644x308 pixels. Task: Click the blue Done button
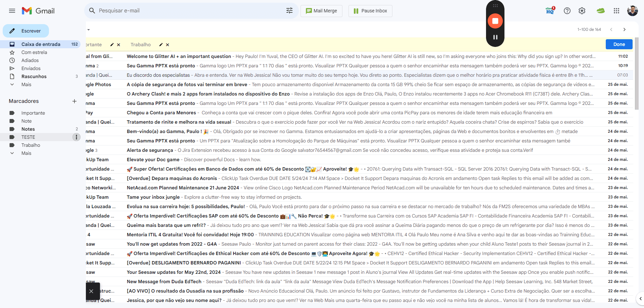[619, 44]
